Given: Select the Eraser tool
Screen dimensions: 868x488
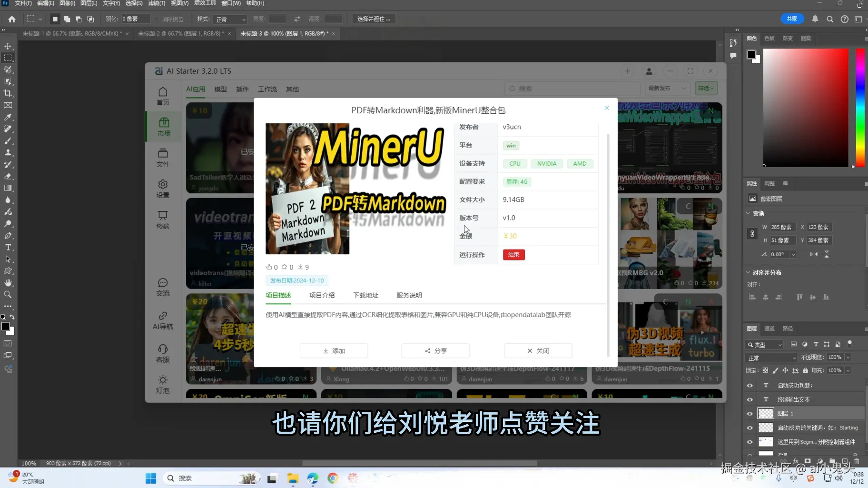Looking at the screenshot, I should 8,176.
